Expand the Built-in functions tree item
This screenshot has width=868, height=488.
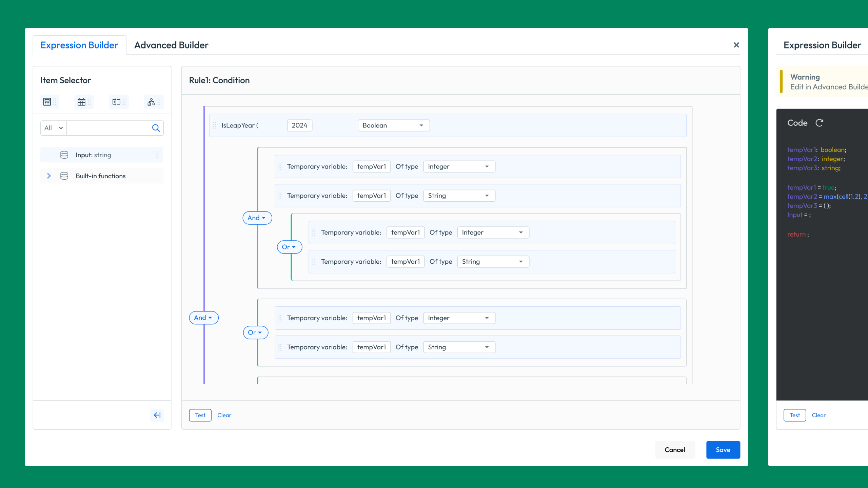[x=49, y=176]
